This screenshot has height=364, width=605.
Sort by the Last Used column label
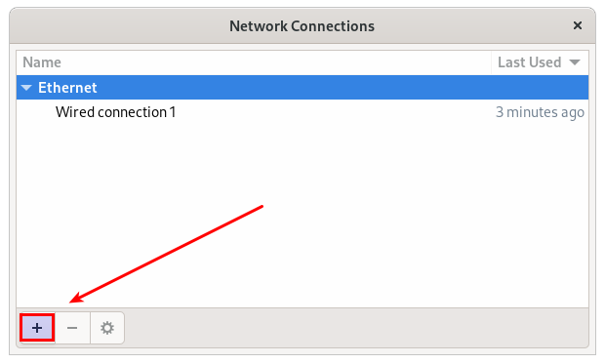pos(529,62)
